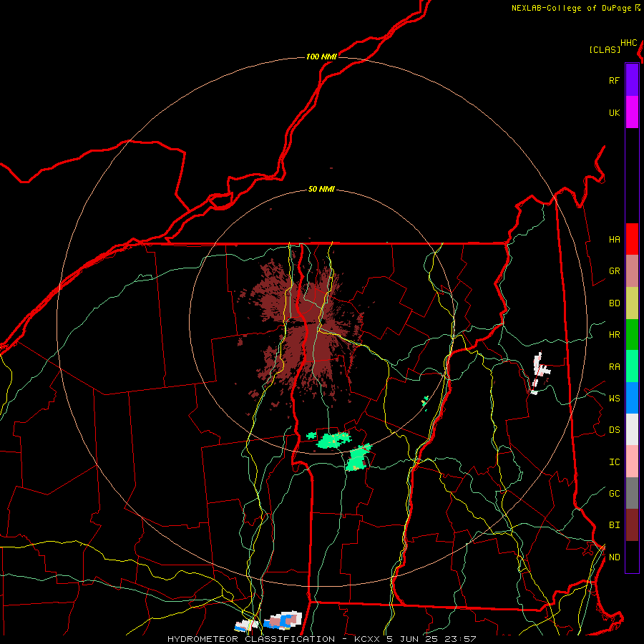Click the 5 JUN 25 date text
This screenshot has width=644, height=644.
413,639
